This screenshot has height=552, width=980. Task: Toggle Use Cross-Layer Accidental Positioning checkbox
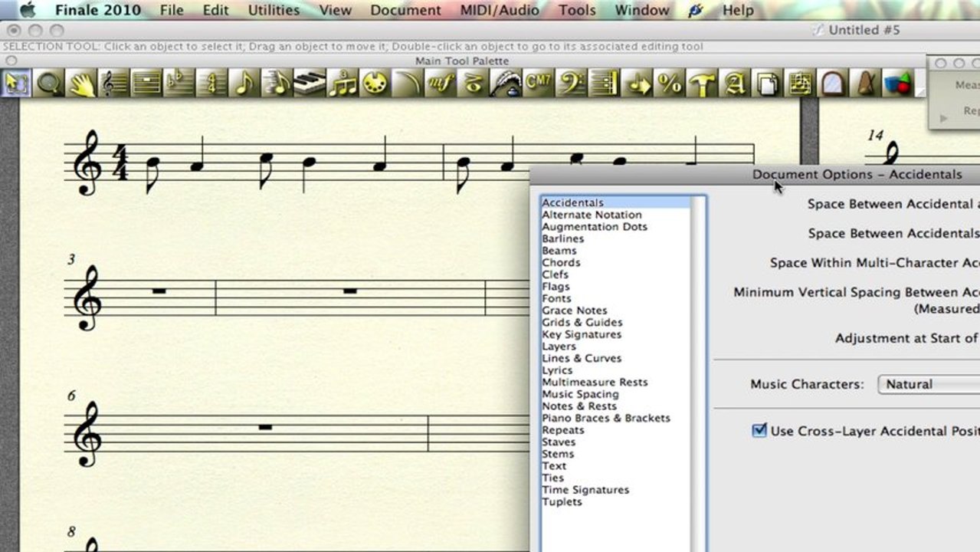[759, 430]
